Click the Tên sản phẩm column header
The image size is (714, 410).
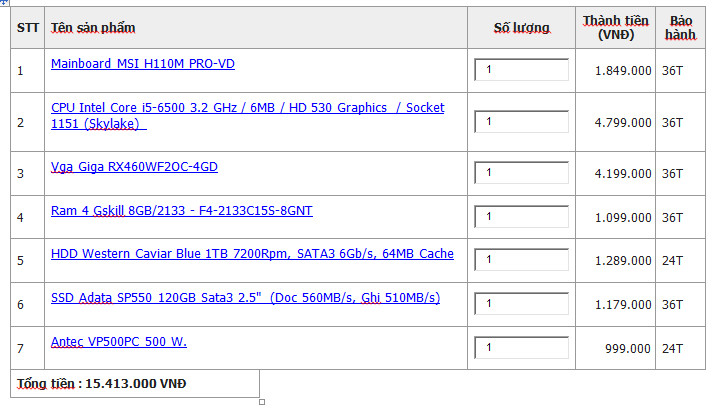point(93,28)
